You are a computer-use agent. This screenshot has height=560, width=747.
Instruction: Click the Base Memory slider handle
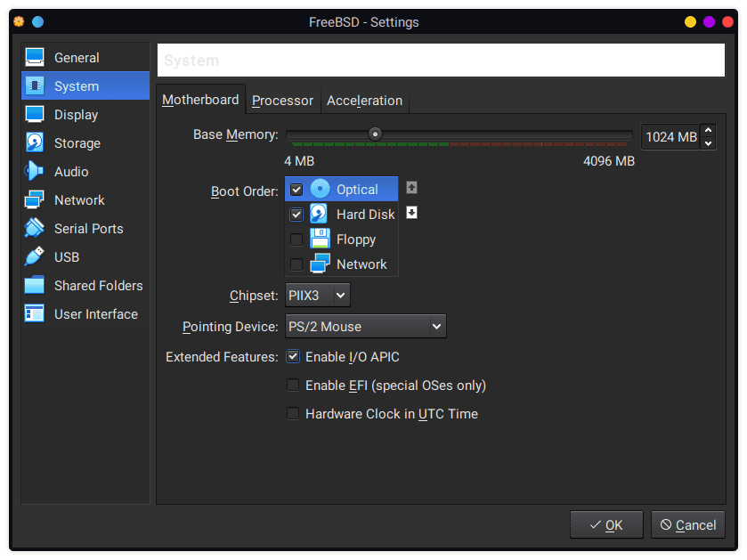376,134
